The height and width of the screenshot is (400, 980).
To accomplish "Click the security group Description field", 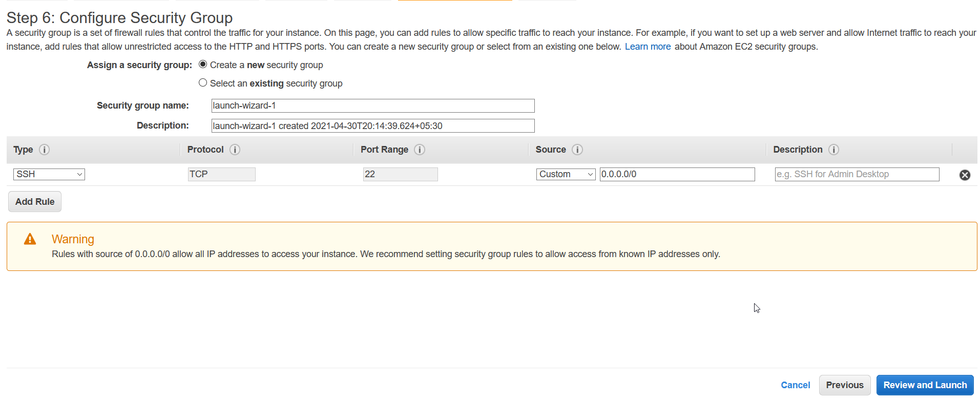I will point(373,126).
